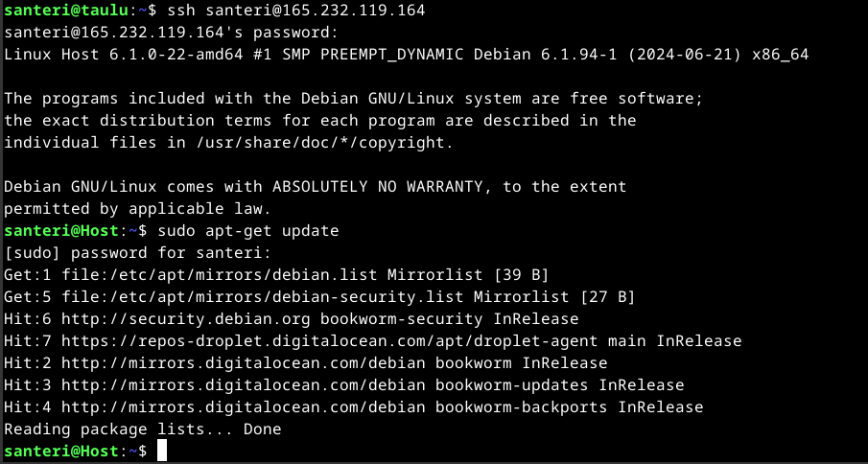Click the bookworm-updates mirror URL line
The image size is (868, 464).
tap(328, 384)
